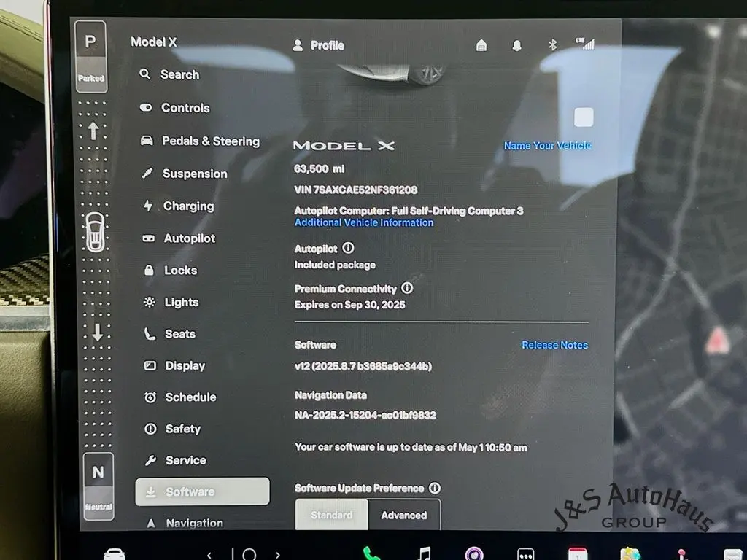The width and height of the screenshot is (747, 560).
Task: Open the Navigation settings item
Action: click(x=184, y=523)
